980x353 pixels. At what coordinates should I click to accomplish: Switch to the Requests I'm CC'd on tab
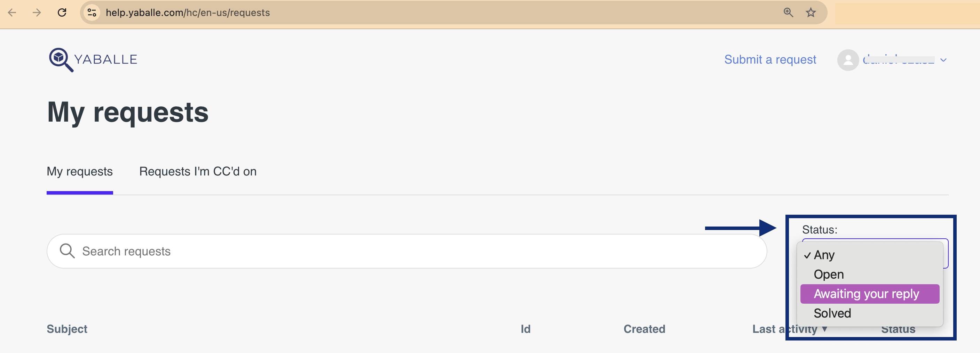198,171
